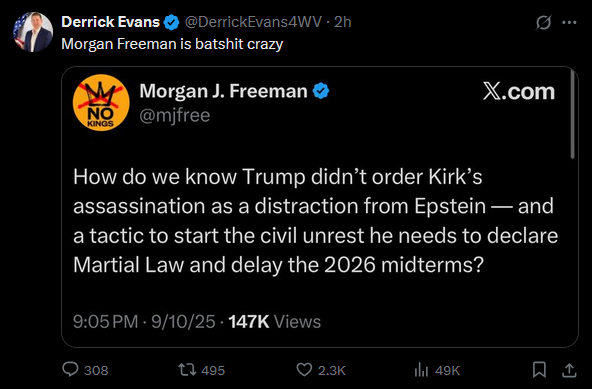The width and height of the screenshot is (592, 389).
Task: Open Derrick Evans profile picture
Action: (33, 32)
